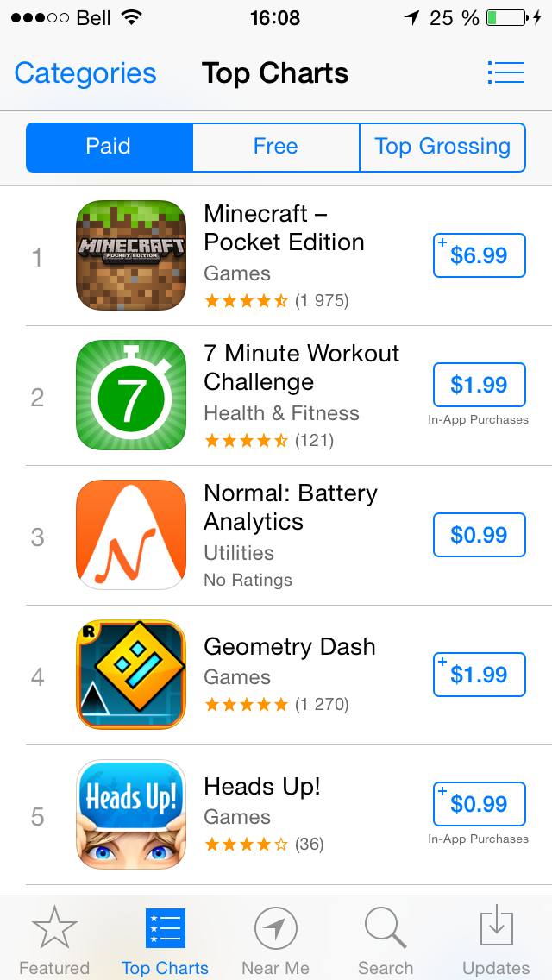This screenshot has width=552, height=980.
Task: Switch to the Free segment
Action: (275, 147)
